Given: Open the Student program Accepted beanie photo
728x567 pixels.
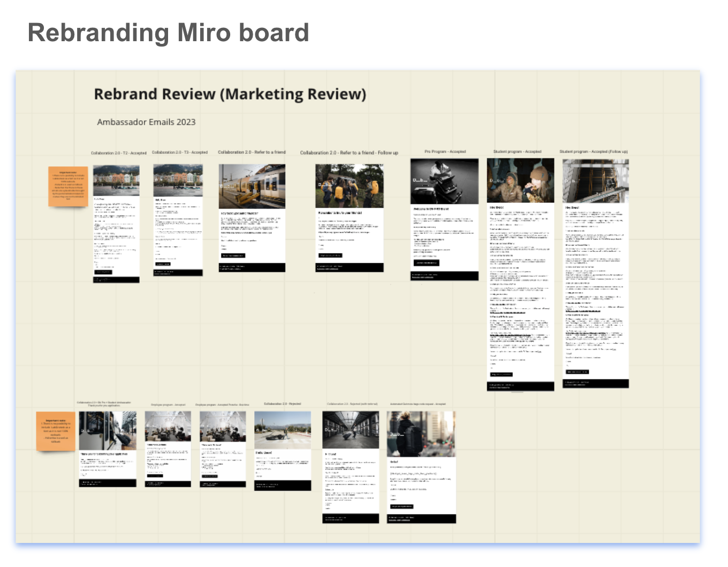Looking at the screenshot, I should (520, 180).
